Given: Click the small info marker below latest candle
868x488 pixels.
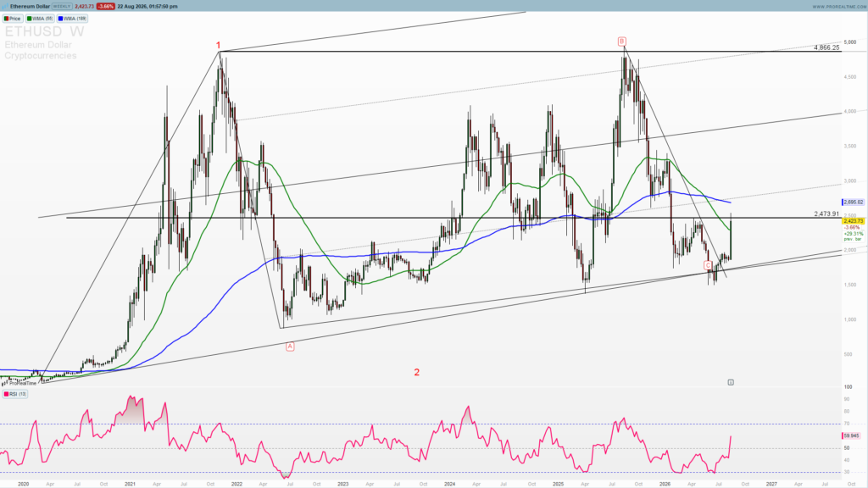Looking at the screenshot, I should [x=731, y=382].
